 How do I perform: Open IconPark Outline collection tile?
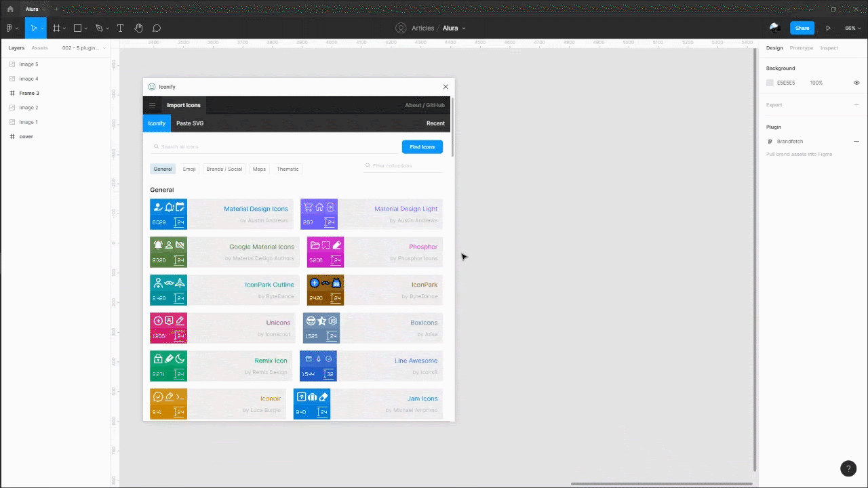(x=224, y=290)
